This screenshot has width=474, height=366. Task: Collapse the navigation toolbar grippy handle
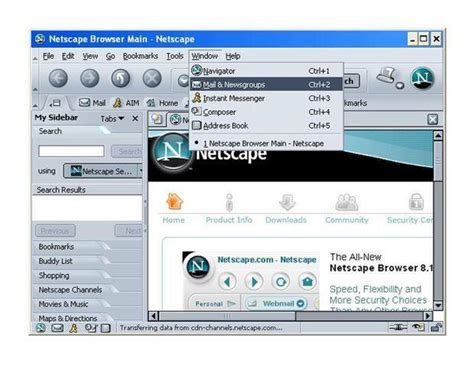pyautogui.click(x=35, y=89)
